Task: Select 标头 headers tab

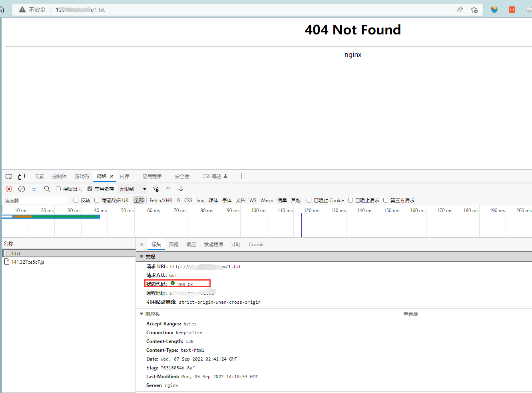Action: (x=156, y=245)
